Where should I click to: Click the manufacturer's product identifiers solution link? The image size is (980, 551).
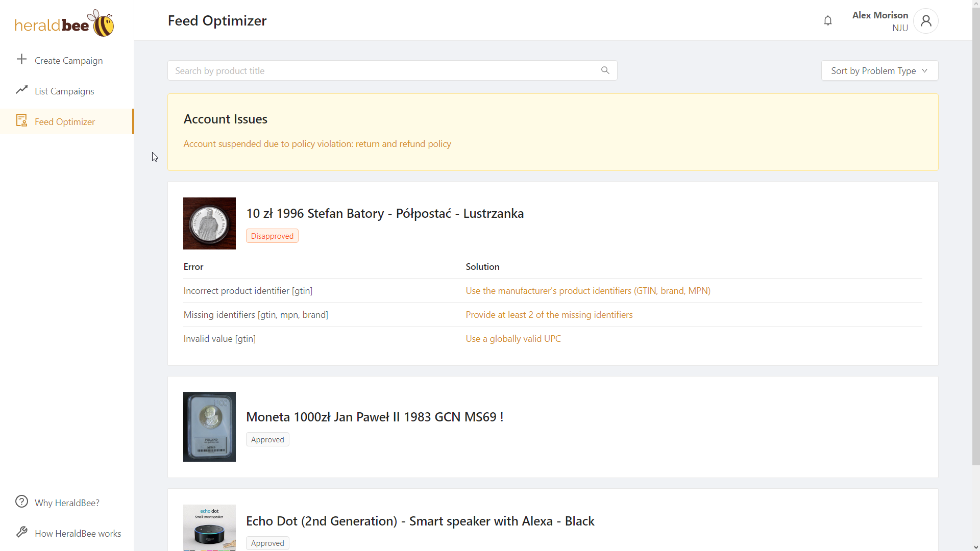click(587, 291)
